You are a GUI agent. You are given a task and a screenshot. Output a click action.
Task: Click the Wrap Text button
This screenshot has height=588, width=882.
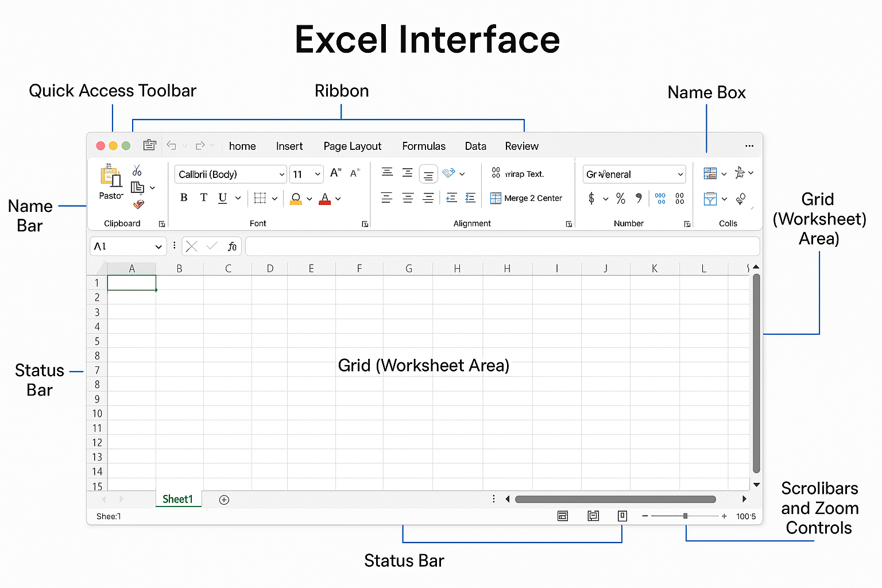pyautogui.click(x=517, y=173)
